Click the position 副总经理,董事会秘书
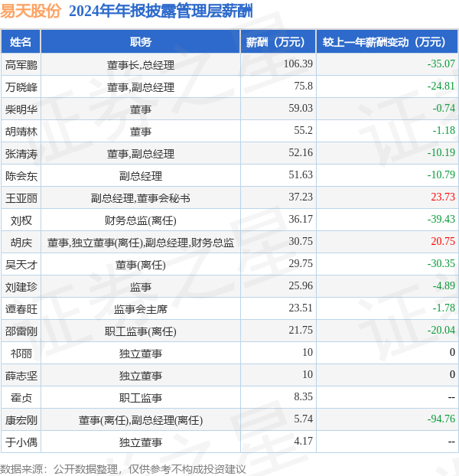This screenshot has height=476, width=459. coord(141,198)
